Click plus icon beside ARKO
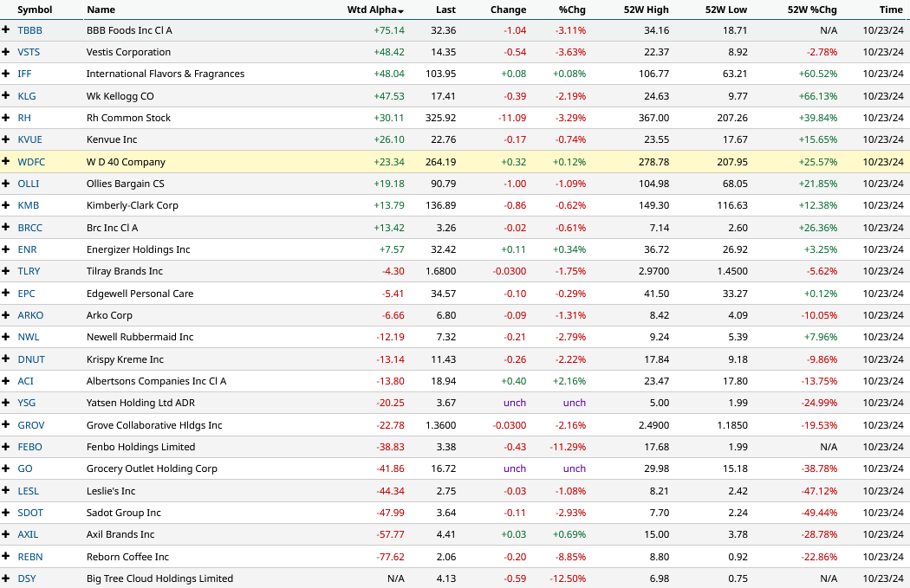Viewport: 910px width, 588px height. [x=6, y=315]
